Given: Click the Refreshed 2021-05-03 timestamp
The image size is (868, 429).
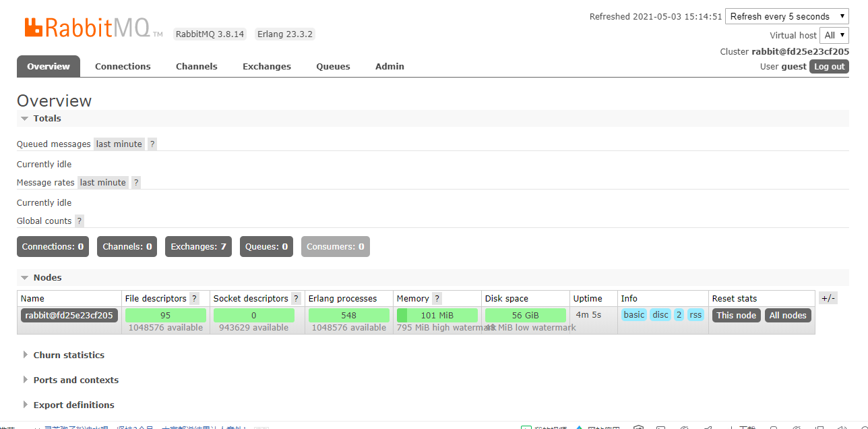Looking at the screenshot, I should (656, 16).
